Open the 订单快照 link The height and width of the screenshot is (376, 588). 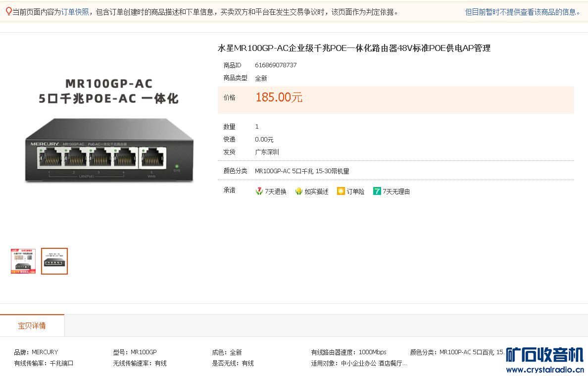click(x=75, y=12)
